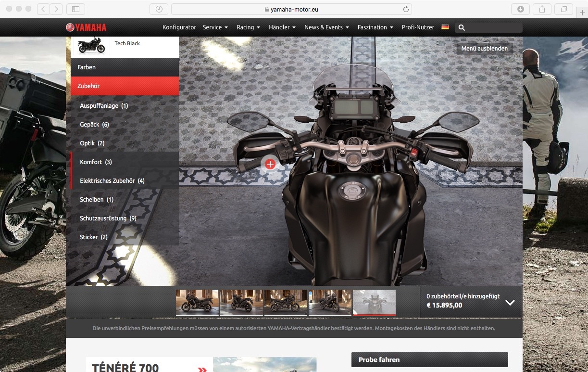This screenshot has height=372, width=588.
Task: Click the search magnifier icon
Action: tap(462, 27)
